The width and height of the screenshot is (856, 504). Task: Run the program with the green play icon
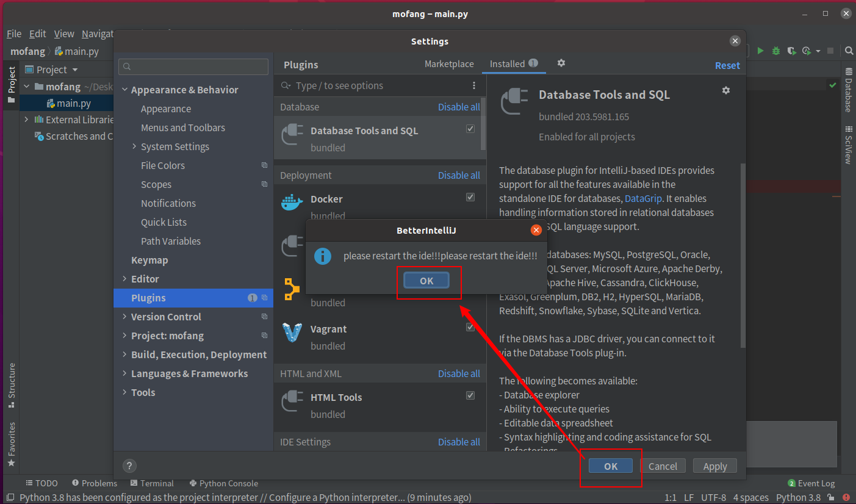coord(760,51)
